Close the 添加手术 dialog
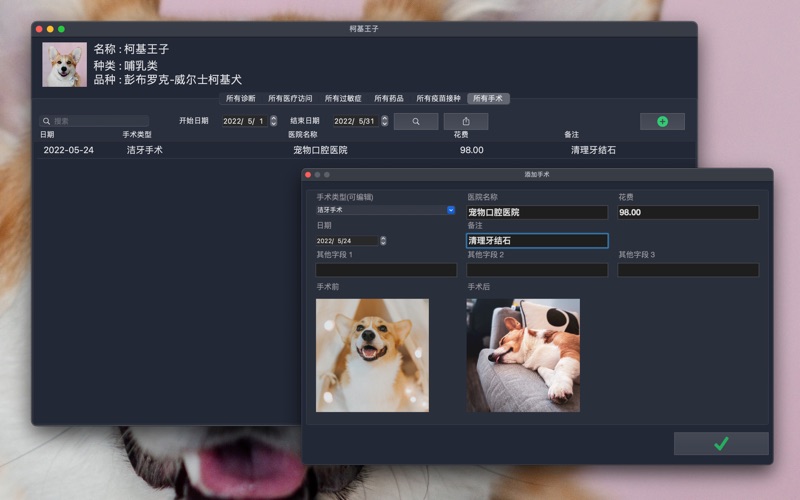The image size is (800, 500). (x=308, y=174)
